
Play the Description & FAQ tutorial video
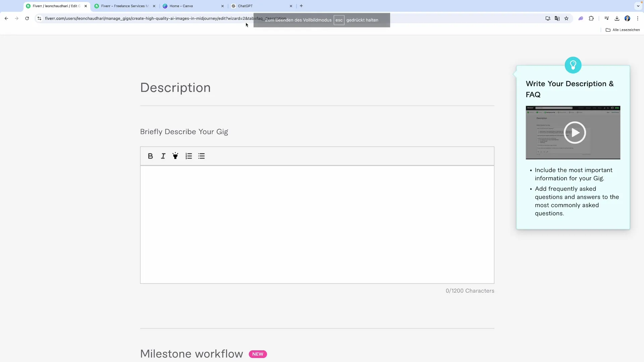575,133
